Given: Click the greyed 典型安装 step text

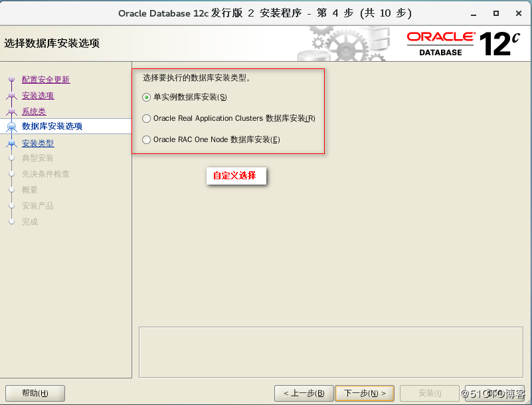Looking at the screenshot, I should click(x=38, y=158).
